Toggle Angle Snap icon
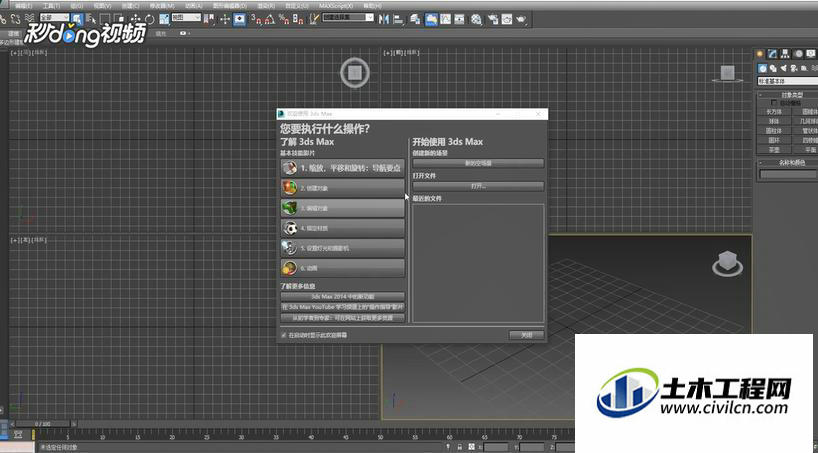Screen dimensions: 818x453 coord(270,19)
